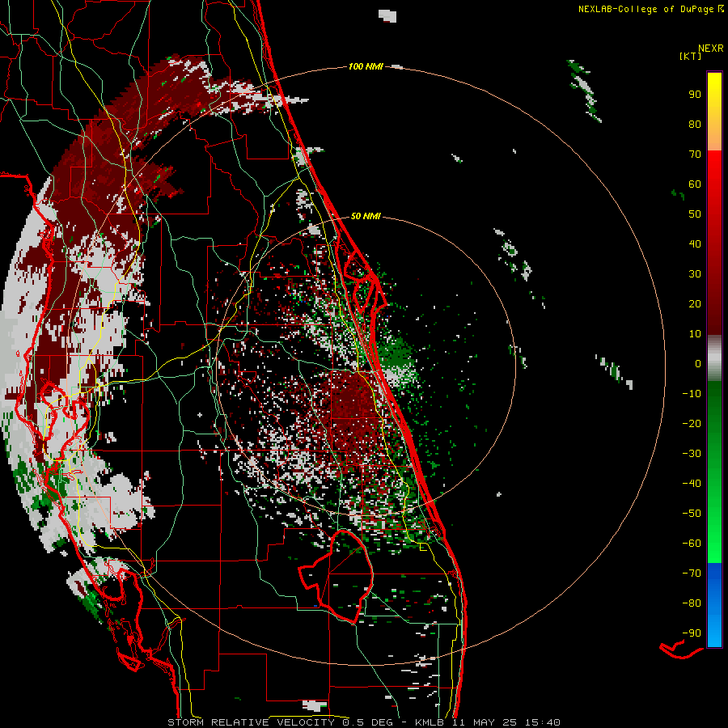Click the 20 value on velocity scale

pyautogui.click(x=695, y=303)
